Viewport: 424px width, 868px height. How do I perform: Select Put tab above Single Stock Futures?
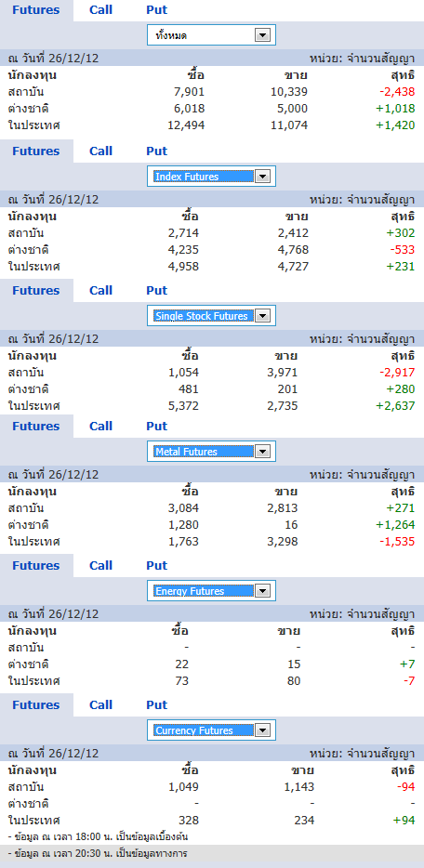pyautogui.click(x=156, y=291)
